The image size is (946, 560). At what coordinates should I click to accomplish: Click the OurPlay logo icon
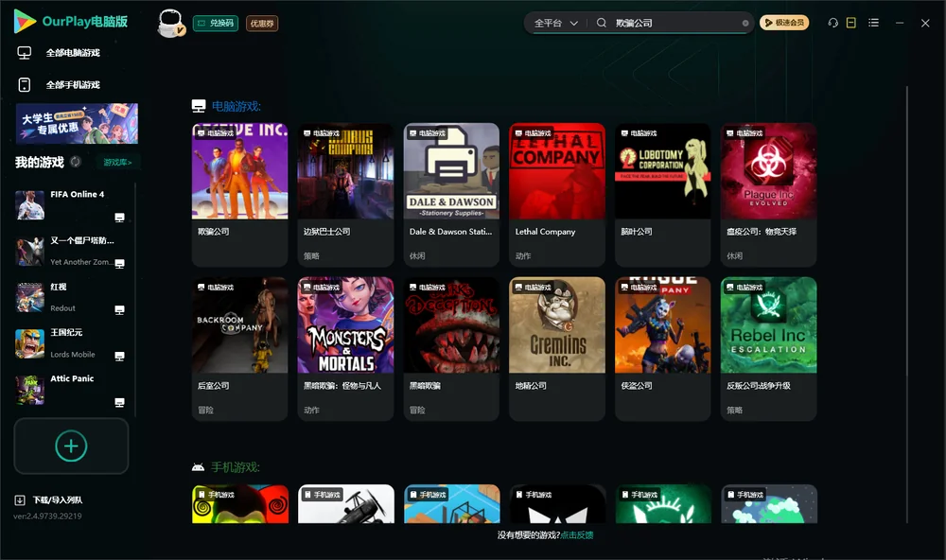point(25,21)
